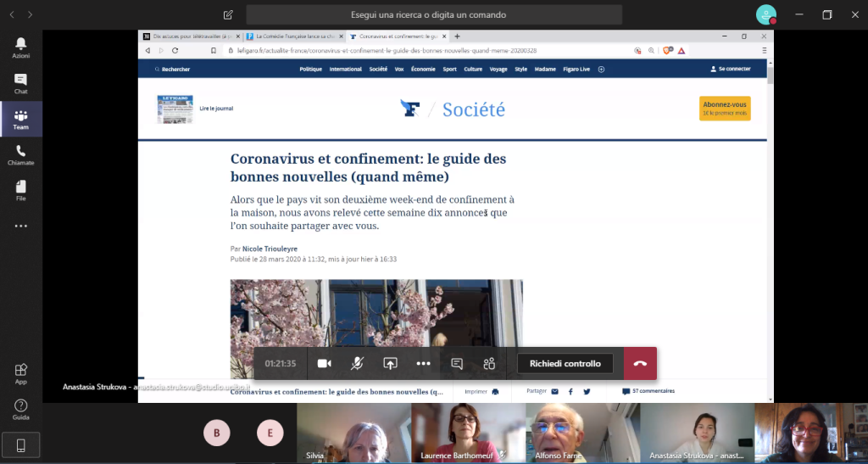868x464 pixels.
Task: Click the Le Figaro F logo
Action: pos(410,108)
